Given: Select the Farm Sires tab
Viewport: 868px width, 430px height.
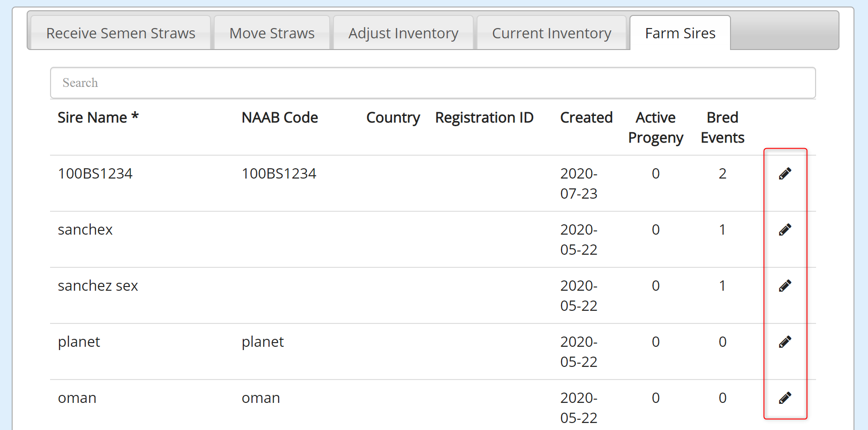Looking at the screenshot, I should coord(680,33).
